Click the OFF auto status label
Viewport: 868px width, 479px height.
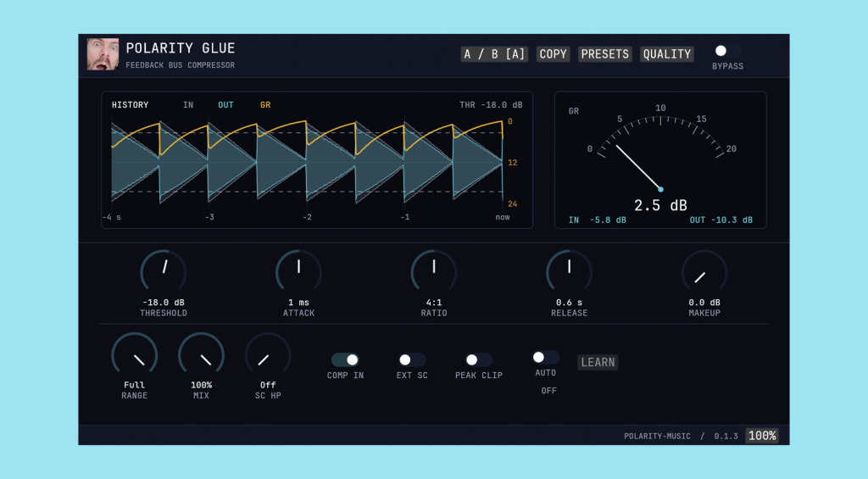(548, 391)
